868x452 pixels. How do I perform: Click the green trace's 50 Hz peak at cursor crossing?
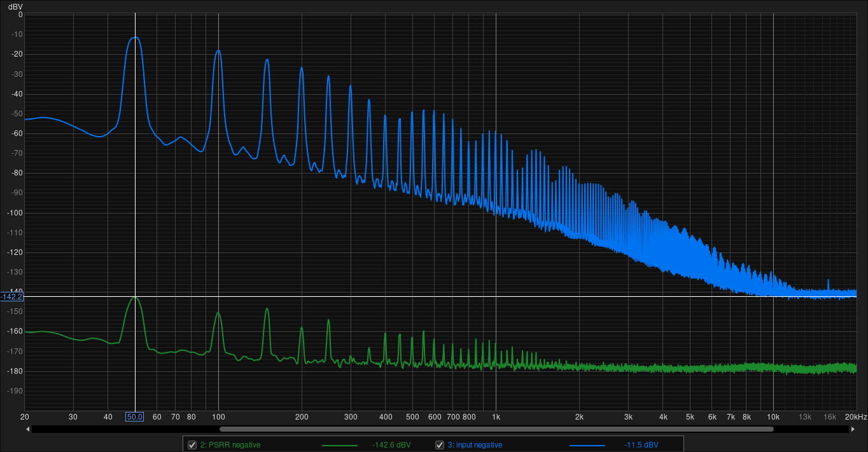click(134, 297)
